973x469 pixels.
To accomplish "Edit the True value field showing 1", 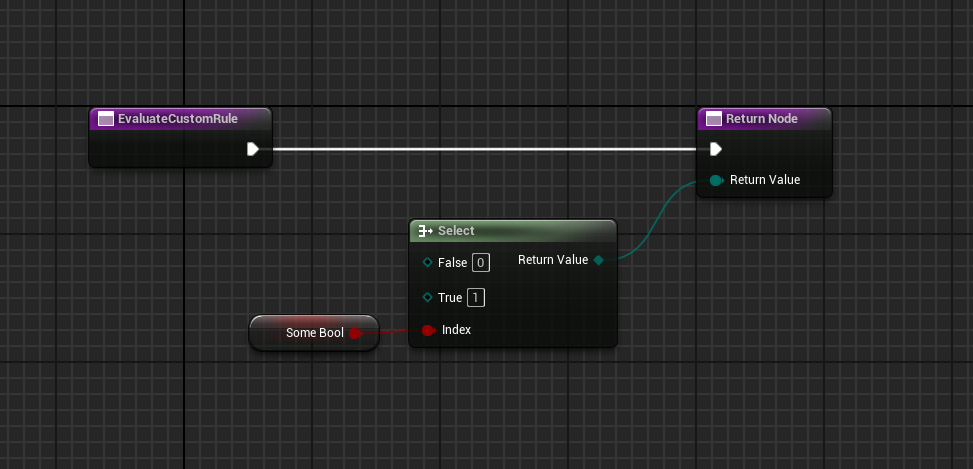I will tap(476, 297).
